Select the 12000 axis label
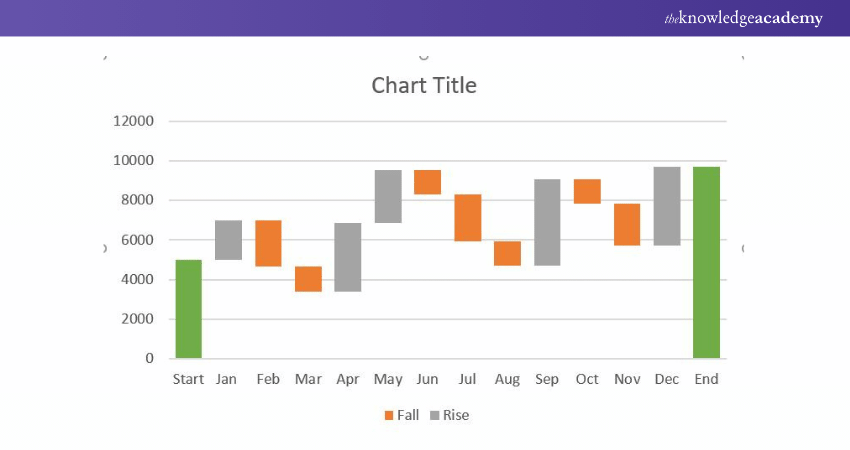850x450 pixels. (133, 122)
